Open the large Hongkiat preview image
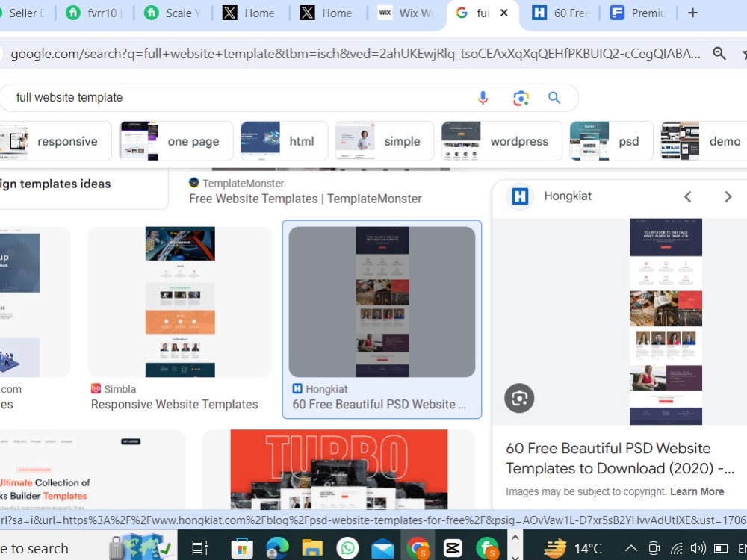Viewport: 747px width, 560px height. pyautogui.click(x=666, y=321)
